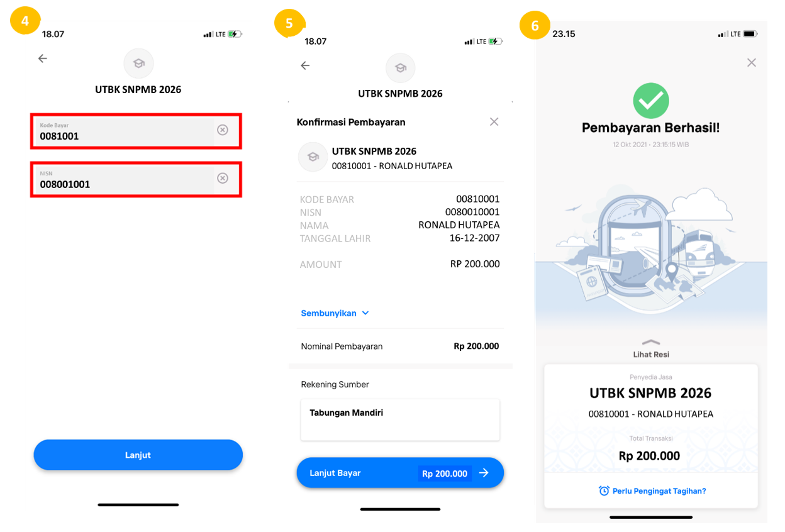Collapse details with Sembunyikan chevron
Image resolution: width=785 pixels, height=532 pixels.
click(x=365, y=313)
